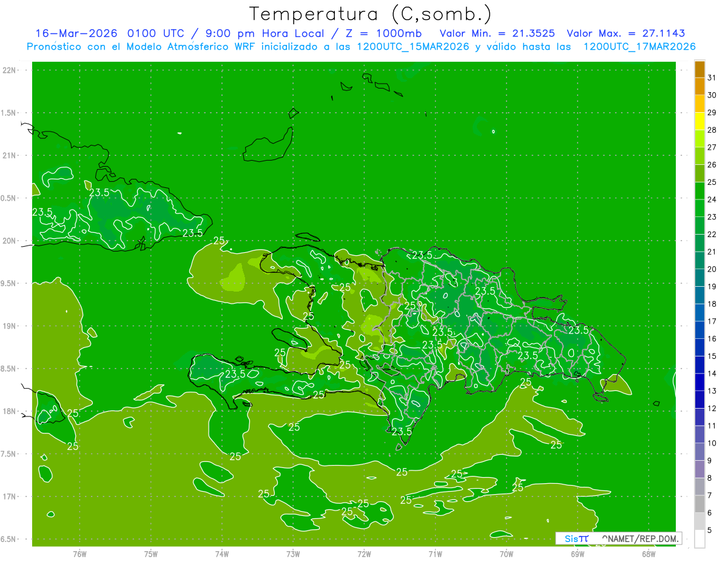Click the '20N' latitude label

pyautogui.click(x=10, y=241)
